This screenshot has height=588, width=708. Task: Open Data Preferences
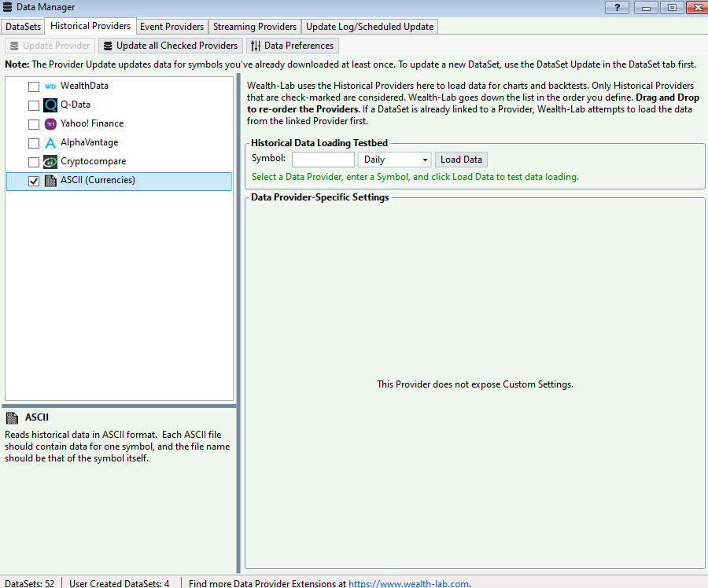pos(293,46)
